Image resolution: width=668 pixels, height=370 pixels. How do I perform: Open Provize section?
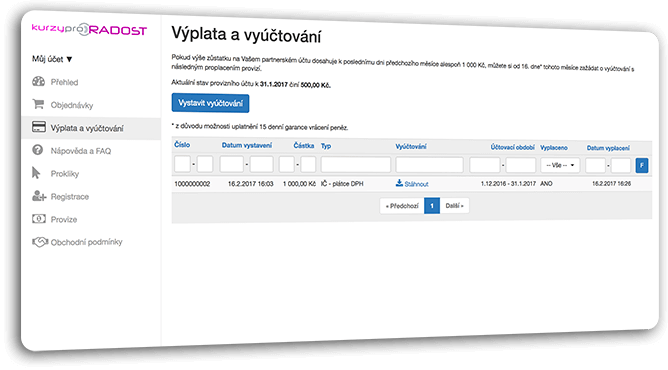[64, 220]
